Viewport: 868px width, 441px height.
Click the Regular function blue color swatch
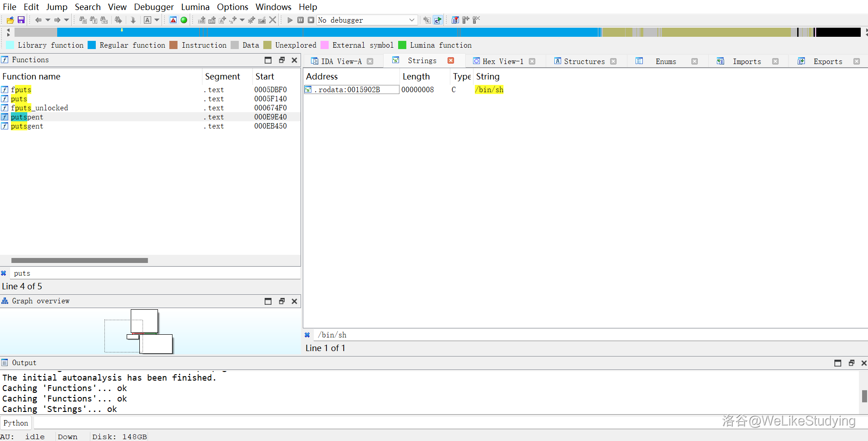point(92,45)
